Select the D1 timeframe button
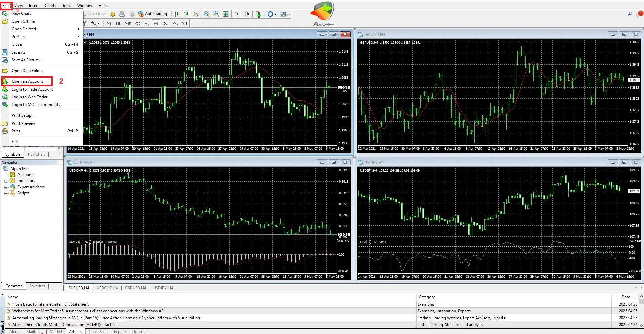 165,23
